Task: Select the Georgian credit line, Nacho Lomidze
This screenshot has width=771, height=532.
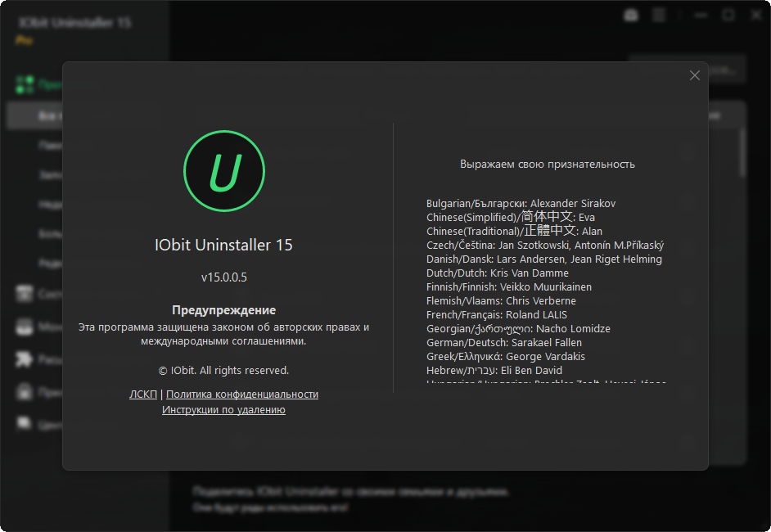Action: point(518,328)
